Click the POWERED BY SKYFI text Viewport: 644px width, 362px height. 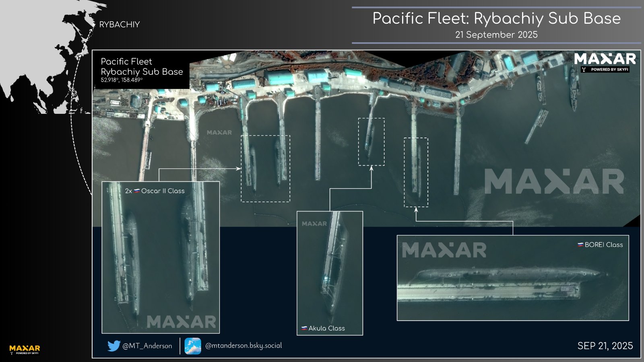click(609, 70)
